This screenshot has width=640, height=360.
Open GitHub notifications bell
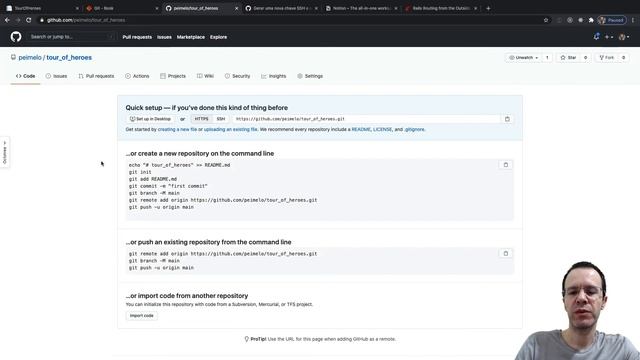click(596, 37)
